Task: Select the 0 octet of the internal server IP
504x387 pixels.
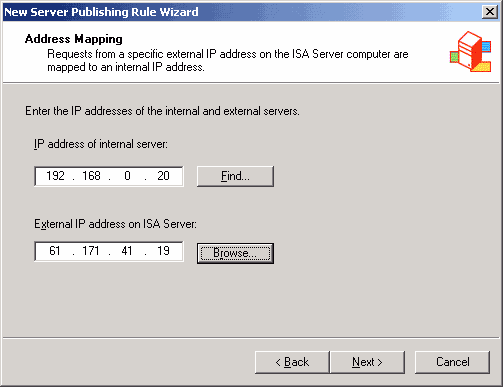Action: [x=127, y=176]
